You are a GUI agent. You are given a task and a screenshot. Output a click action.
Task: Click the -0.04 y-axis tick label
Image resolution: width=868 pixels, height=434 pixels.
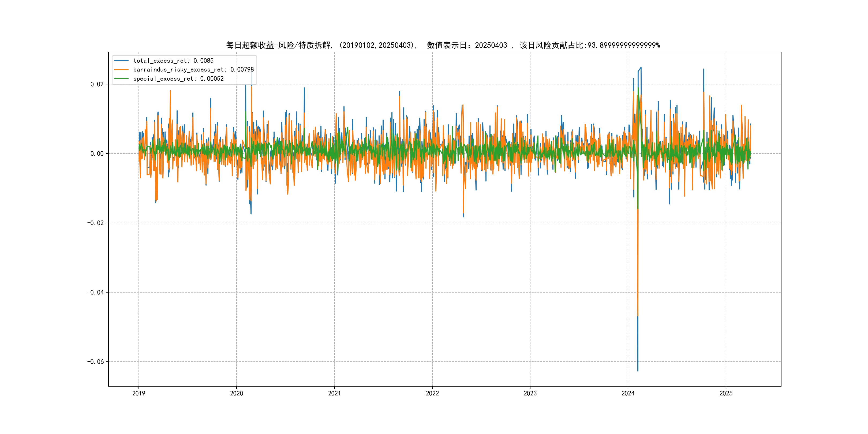point(95,292)
